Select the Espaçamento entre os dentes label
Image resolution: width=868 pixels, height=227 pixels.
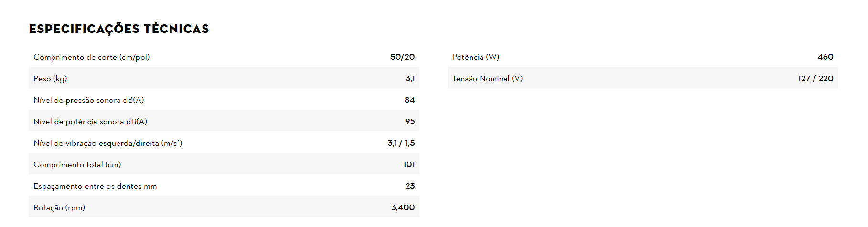point(95,186)
